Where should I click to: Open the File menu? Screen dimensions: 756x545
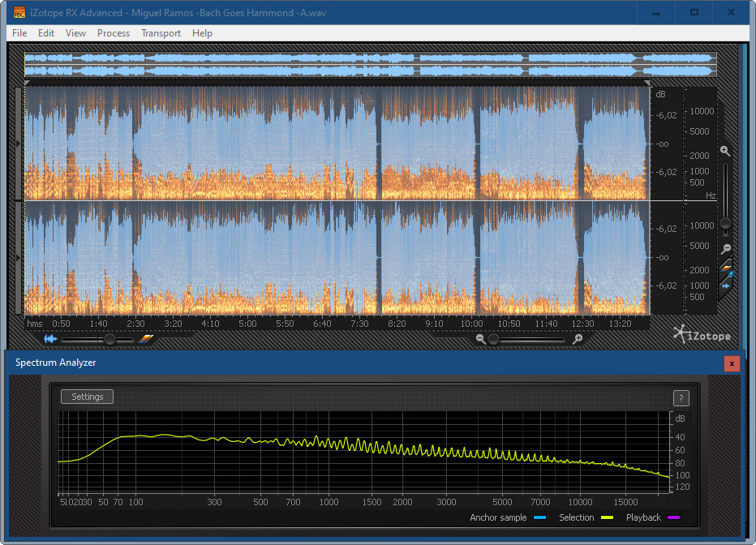coord(19,33)
